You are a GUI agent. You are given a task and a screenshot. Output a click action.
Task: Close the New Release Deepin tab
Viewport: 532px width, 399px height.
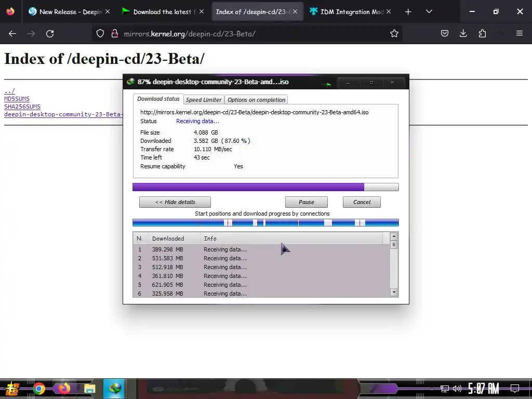(108, 12)
